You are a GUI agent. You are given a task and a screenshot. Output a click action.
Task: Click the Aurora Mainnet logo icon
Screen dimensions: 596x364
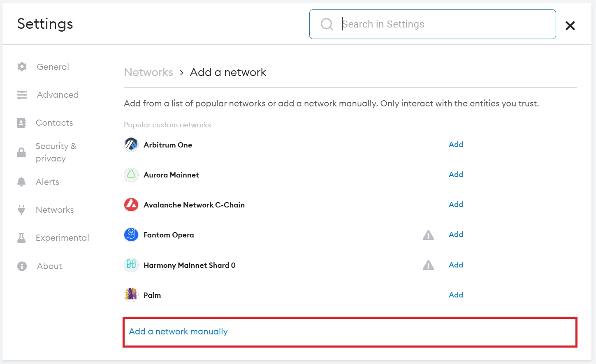[x=131, y=175]
